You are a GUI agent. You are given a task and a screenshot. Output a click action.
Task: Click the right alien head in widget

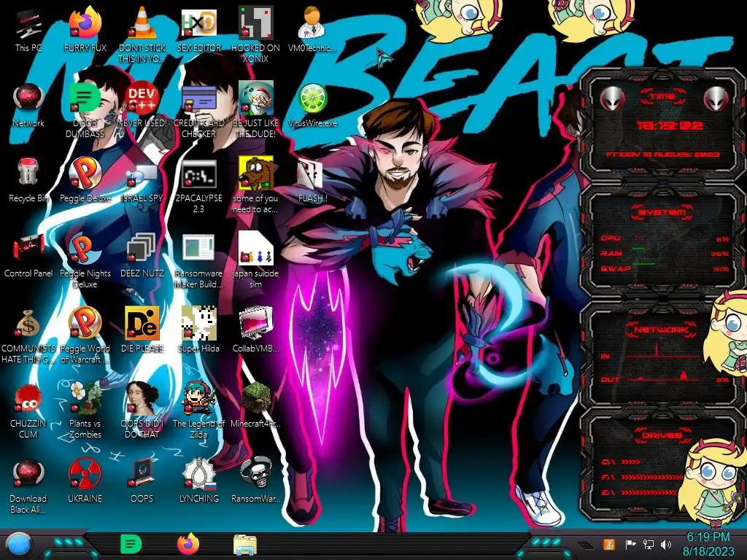pos(716,99)
